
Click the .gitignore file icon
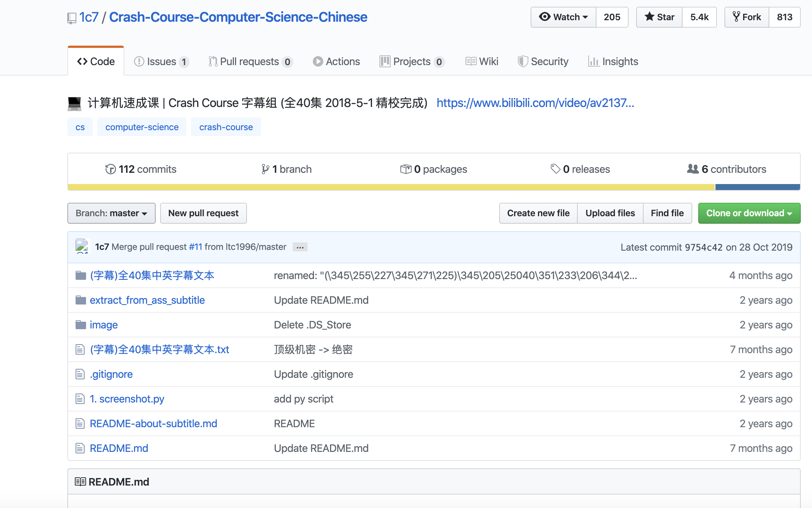coord(80,374)
